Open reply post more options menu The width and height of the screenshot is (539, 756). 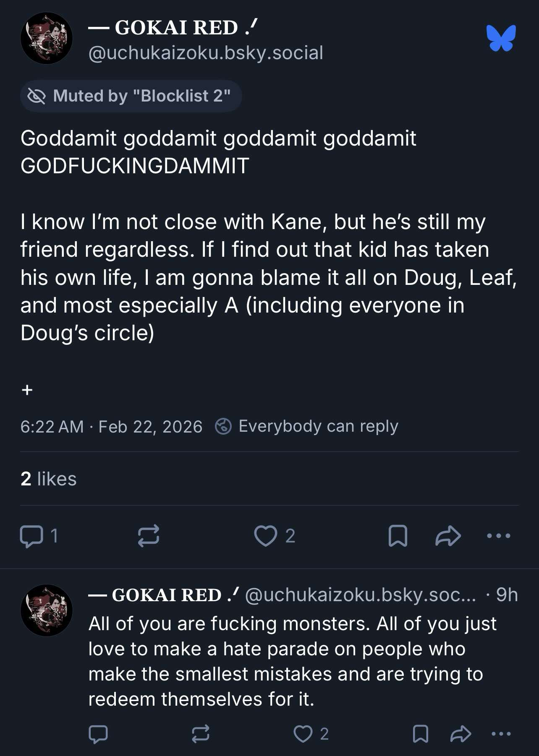click(501, 734)
